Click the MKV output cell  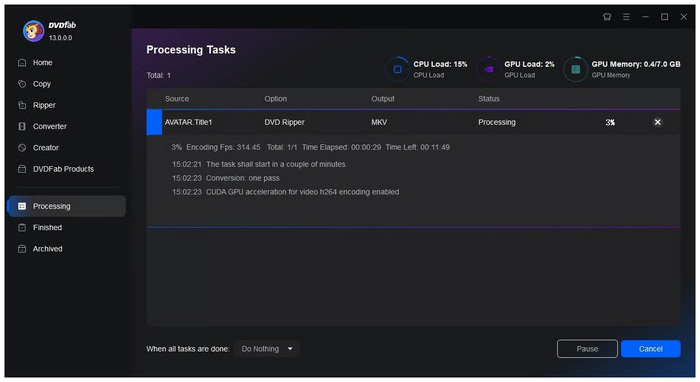pyautogui.click(x=379, y=122)
